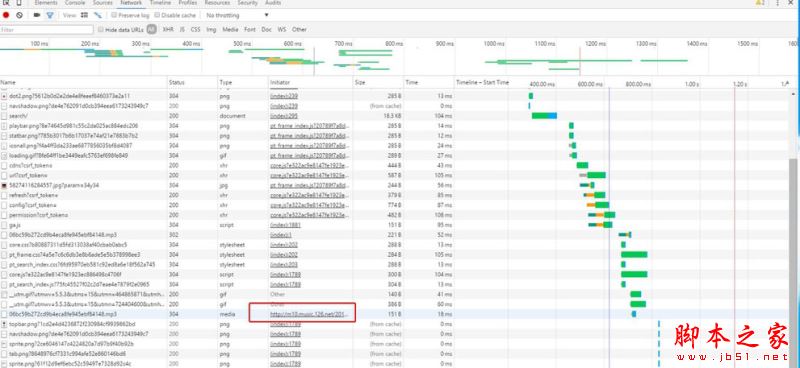The width and height of the screenshot is (800, 368).
Task: Open the (index):1881 initiator link for ga.js
Action: pos(285,225)
